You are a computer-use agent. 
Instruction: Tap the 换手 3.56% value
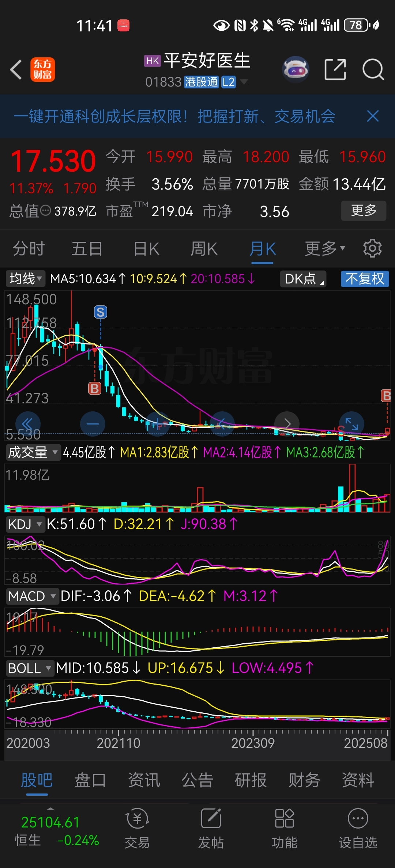(150, 184)
